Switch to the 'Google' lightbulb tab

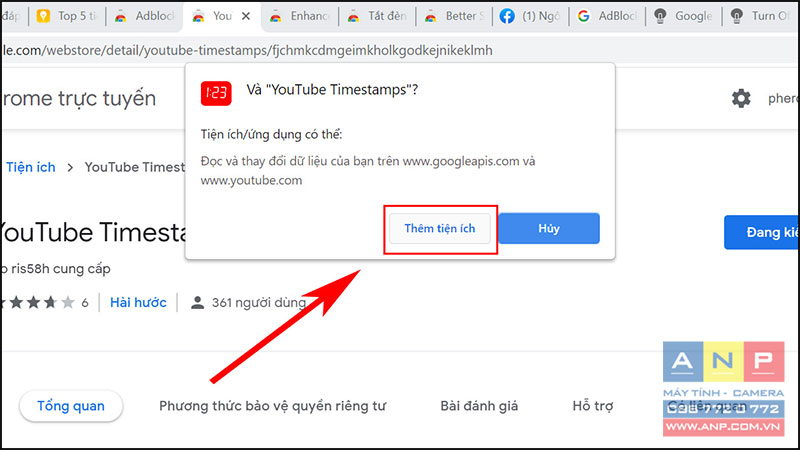point(684,16)
